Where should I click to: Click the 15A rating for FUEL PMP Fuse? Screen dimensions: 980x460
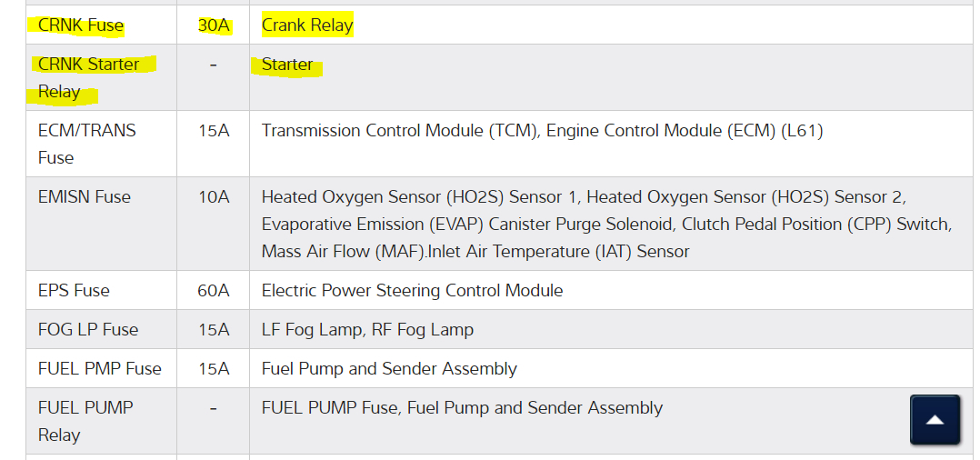[x=214, y=369]
